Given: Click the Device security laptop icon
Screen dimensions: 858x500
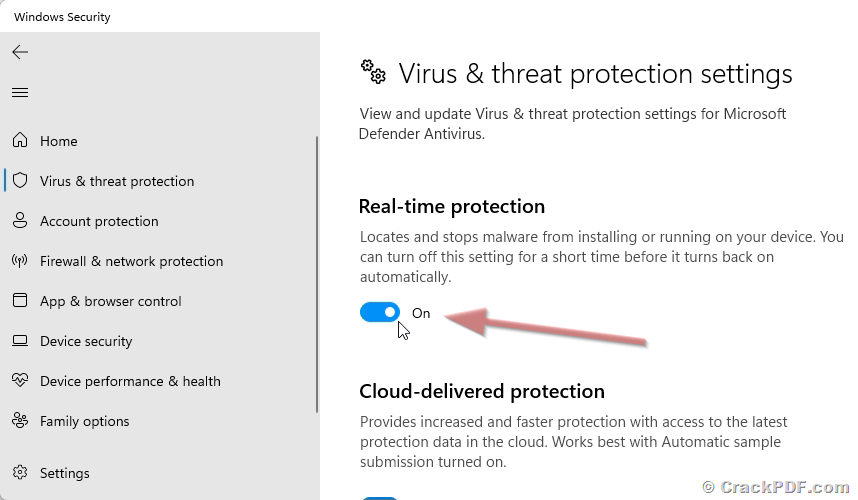Looking at the screenshot, I should tap(20, 341).
